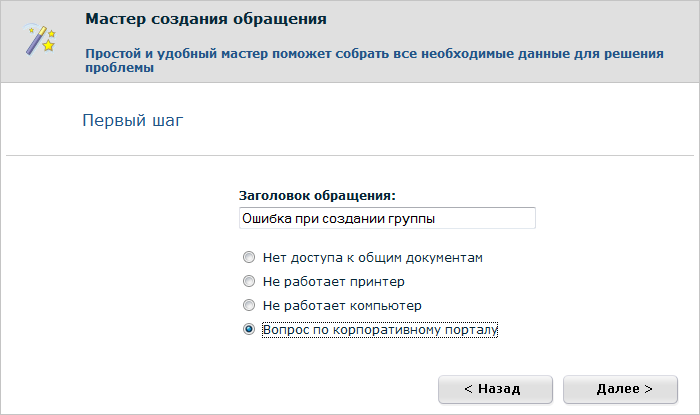Click the "Мастер создания обращения" title

tap(206, 19)
